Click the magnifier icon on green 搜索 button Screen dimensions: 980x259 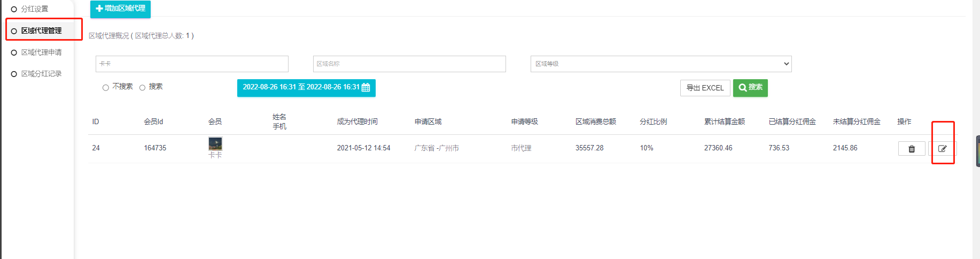coord(742,88)
